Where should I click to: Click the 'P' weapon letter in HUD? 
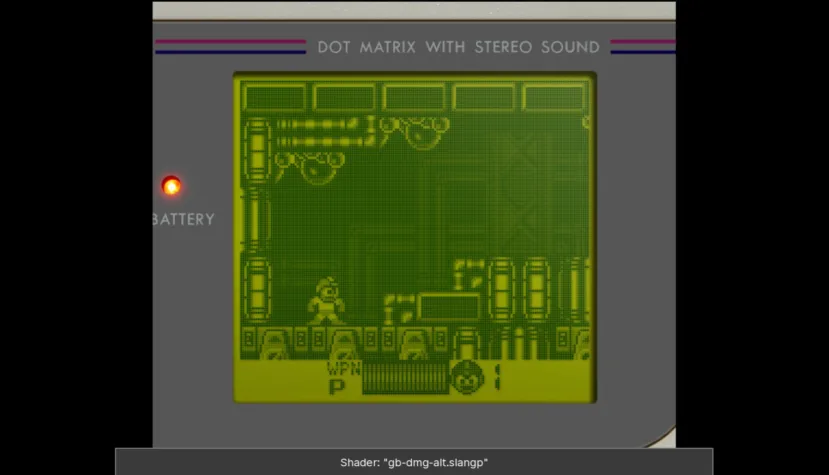336,387
